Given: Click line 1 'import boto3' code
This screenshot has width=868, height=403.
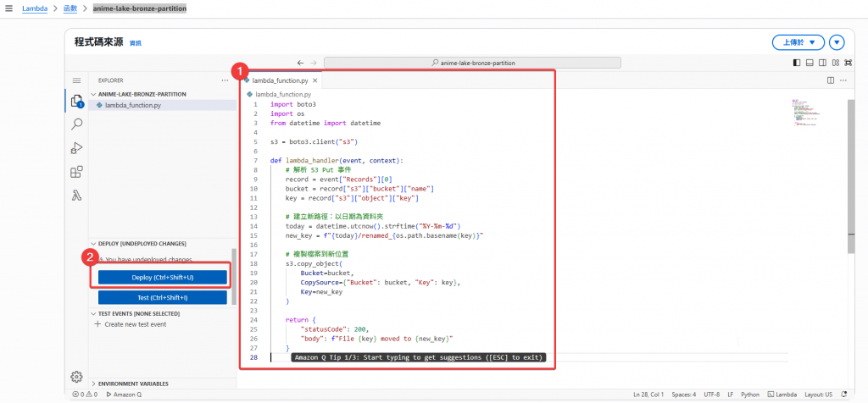Looking at the screenshot, I should tap(292, 104).
